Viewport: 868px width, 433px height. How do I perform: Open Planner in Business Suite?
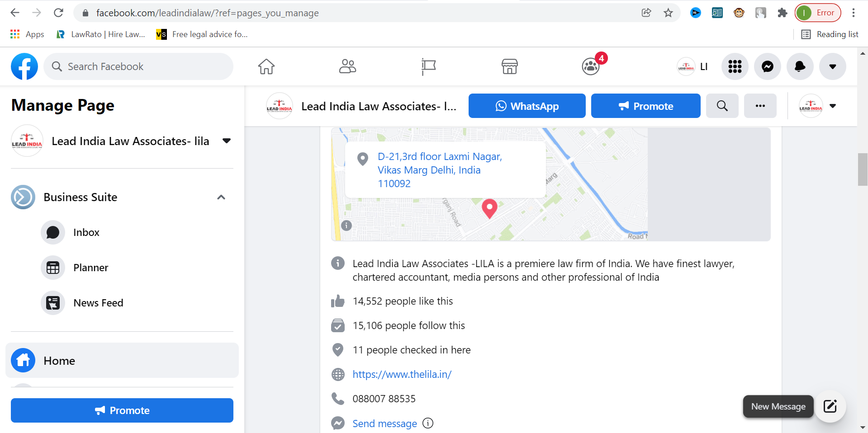click(x=122, y=268)
